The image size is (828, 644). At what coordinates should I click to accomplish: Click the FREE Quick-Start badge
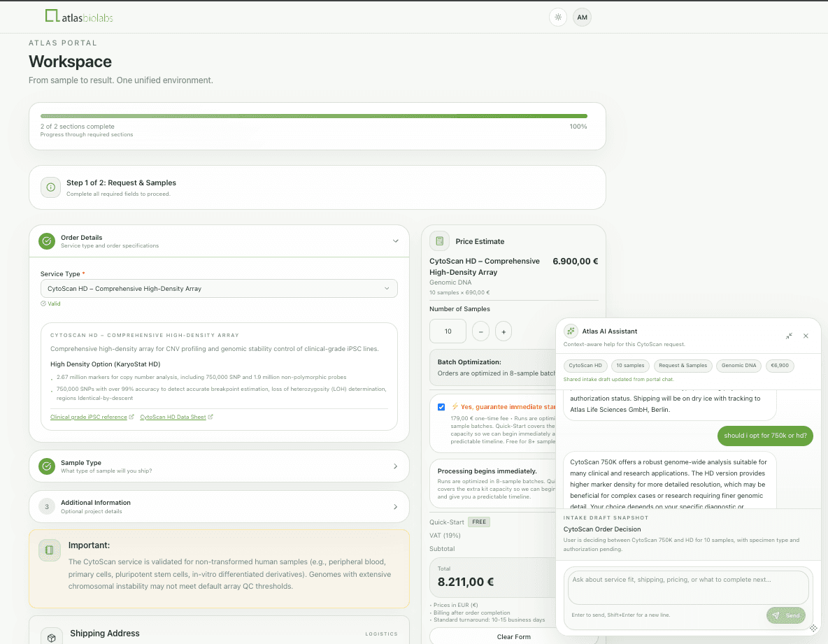click(479, 522)
